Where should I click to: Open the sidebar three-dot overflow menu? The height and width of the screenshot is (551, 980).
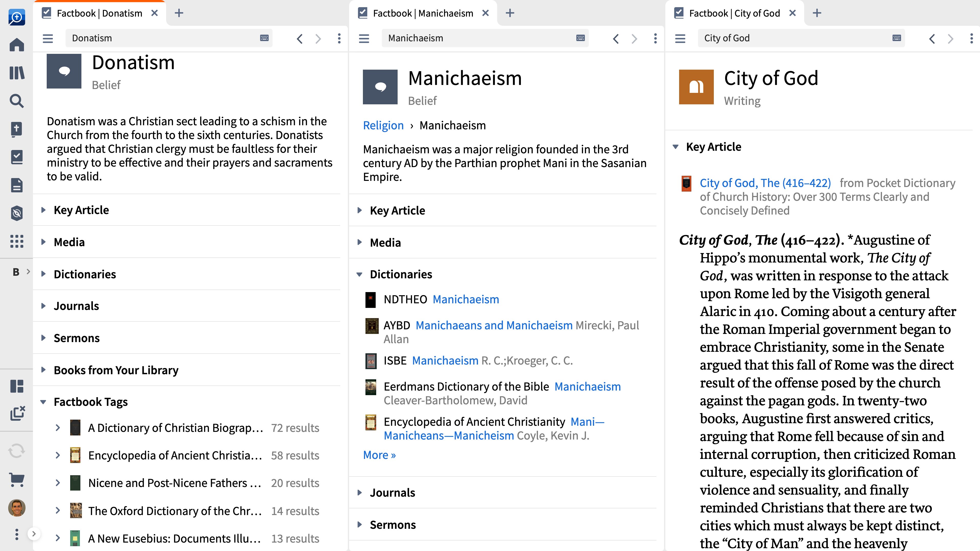tap(16, 534)
